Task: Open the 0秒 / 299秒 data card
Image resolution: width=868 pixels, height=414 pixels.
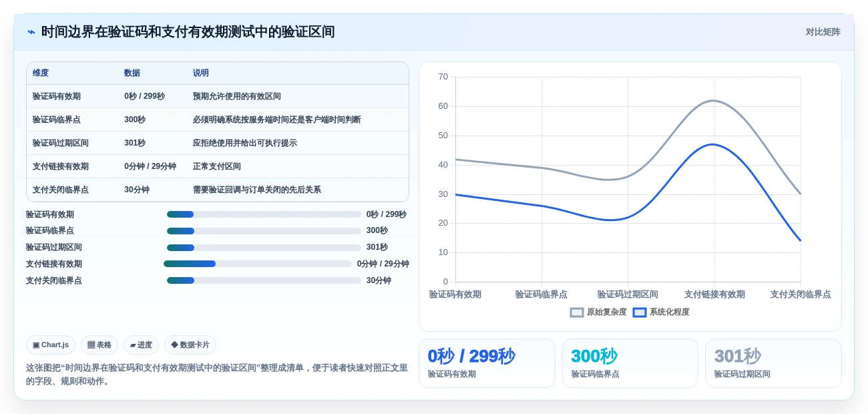Action: tap(487, 363)
